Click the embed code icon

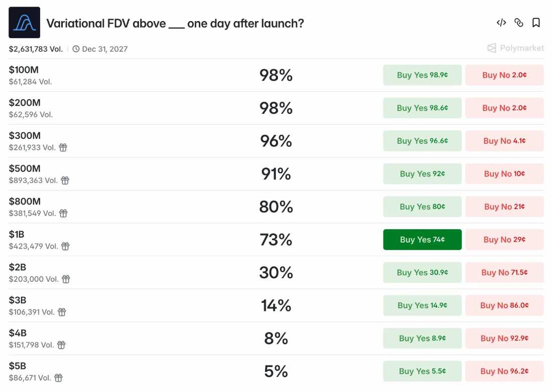501,23
